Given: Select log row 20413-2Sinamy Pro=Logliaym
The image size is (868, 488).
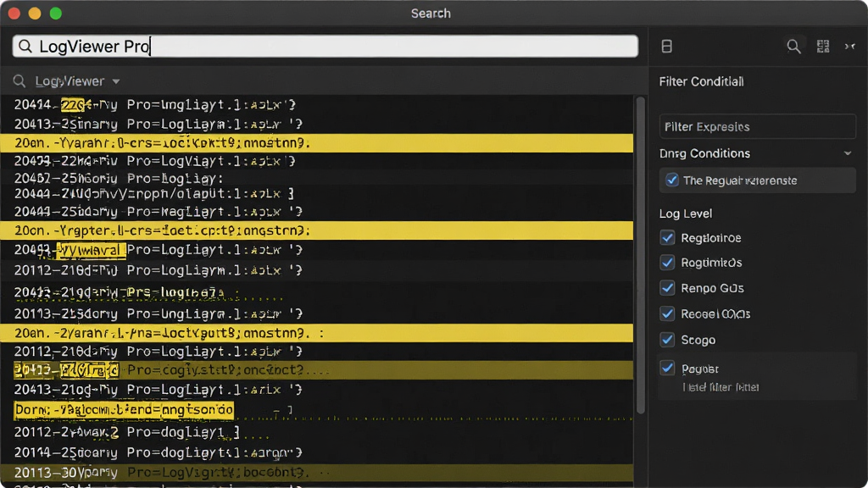Looking at the screenshot, I should click(x=317, y=124).
